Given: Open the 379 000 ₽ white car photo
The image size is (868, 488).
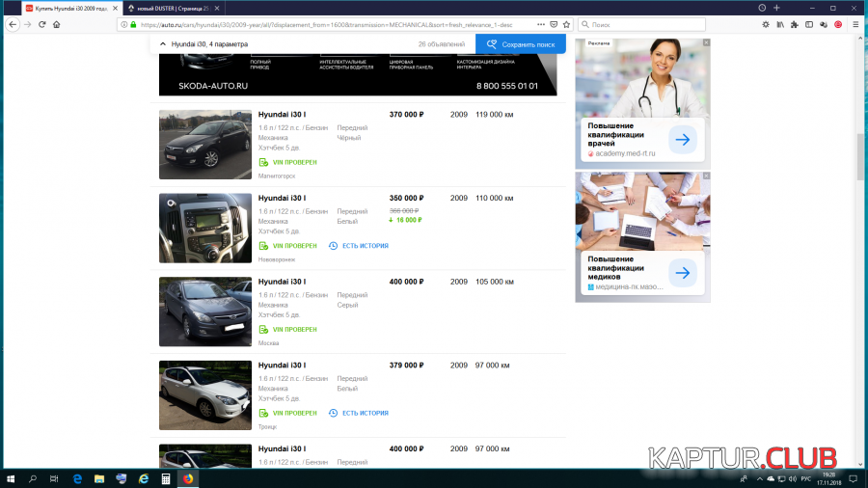Looking at the screenshot, I should coord(205,395).
